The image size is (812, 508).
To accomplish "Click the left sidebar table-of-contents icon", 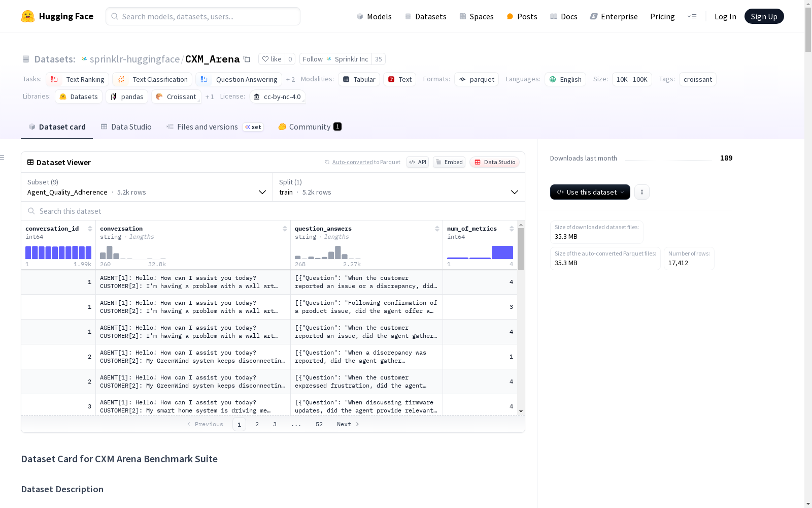I will click(3, 157).
